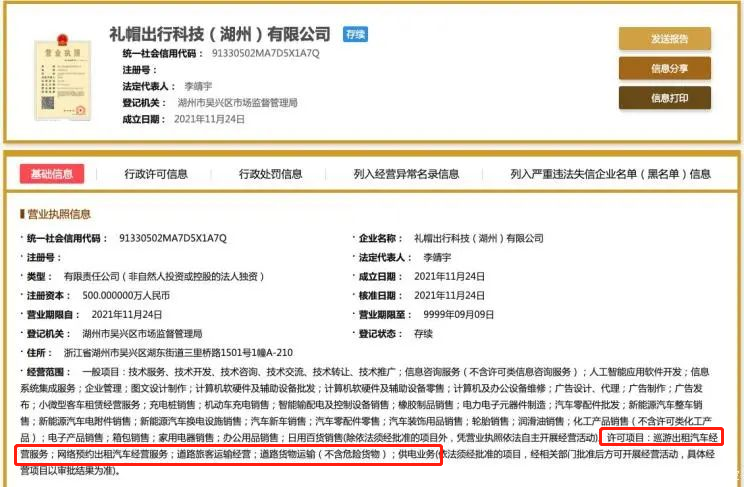The image size is (744, 487).
Task: Print info with the 信息打印 button
Action: pyautogui.click(x=664, y=98)
